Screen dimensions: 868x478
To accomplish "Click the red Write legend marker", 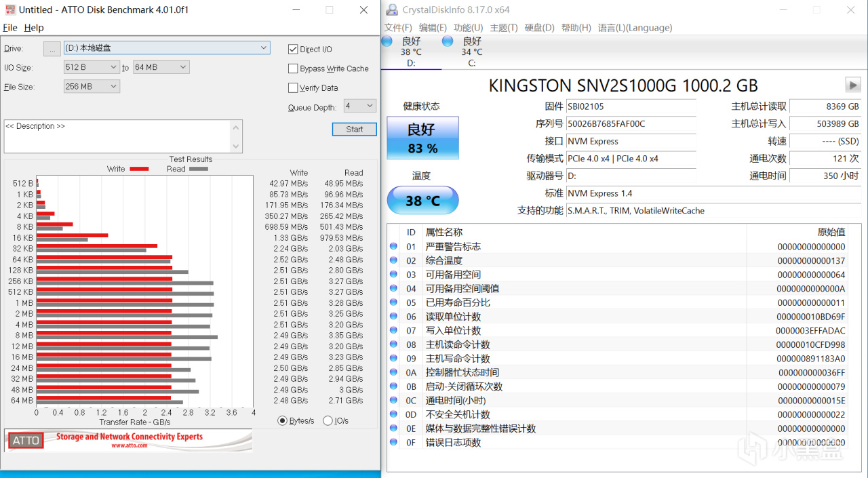I will pyautogui.click(x=139, y=169).
